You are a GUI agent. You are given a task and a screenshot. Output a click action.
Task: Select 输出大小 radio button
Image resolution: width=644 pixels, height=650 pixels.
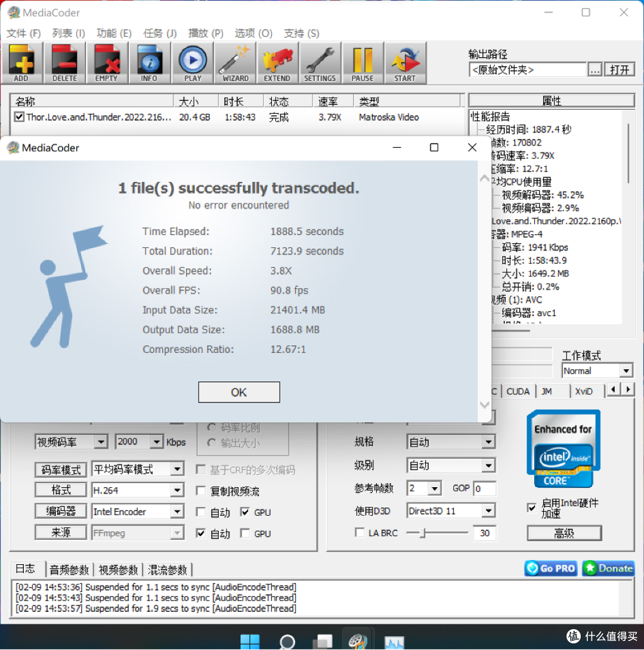point(212,442)
